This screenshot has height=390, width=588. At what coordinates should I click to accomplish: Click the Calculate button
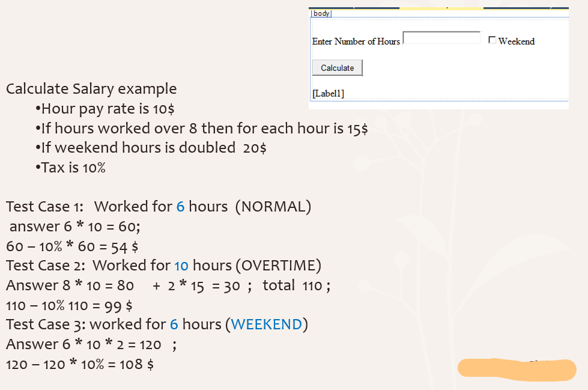(x=337, y=67)
